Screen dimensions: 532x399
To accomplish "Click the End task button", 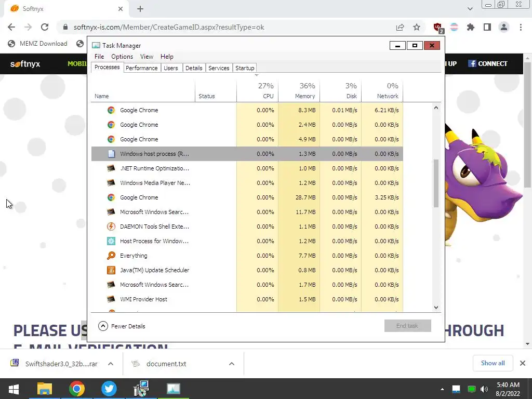I will 407,326.
